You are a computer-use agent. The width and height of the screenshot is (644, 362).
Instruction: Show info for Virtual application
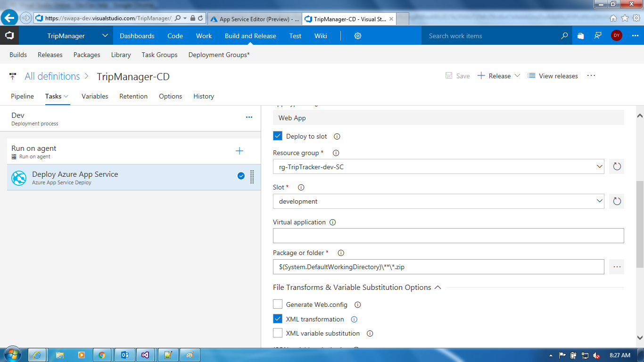pyautogui.click(x=332, y=222)
